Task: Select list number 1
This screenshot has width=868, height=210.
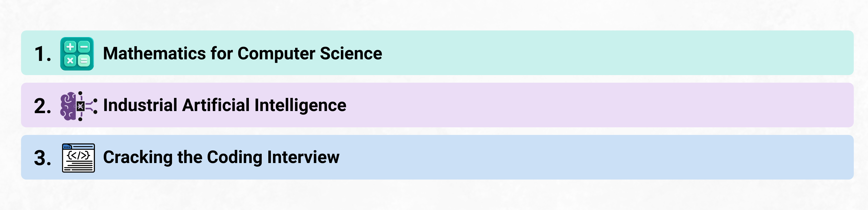Action: pos(42,54)
